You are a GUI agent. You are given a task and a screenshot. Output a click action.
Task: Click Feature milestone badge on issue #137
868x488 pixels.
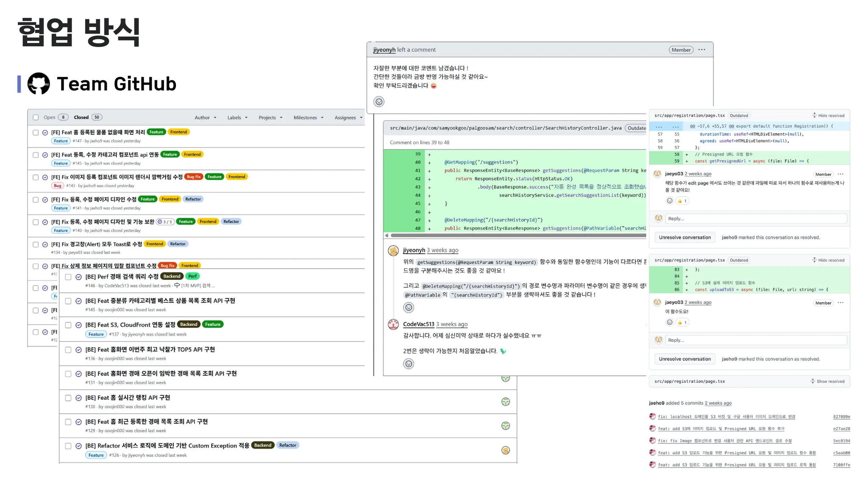click(96, 334)
